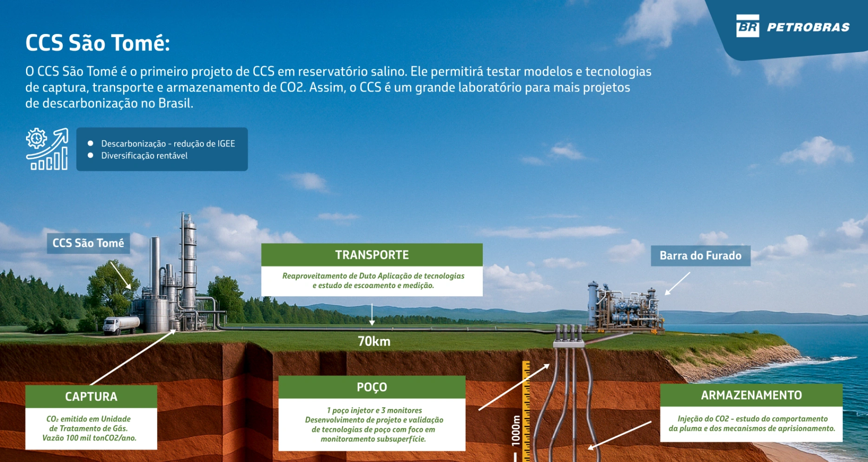Switch to the CAPTURA section header

(x=92, y=397)
